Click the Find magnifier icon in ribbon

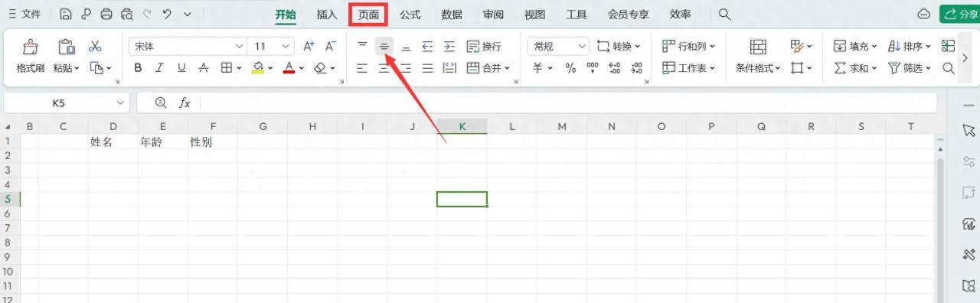click(x=948, y=68)
